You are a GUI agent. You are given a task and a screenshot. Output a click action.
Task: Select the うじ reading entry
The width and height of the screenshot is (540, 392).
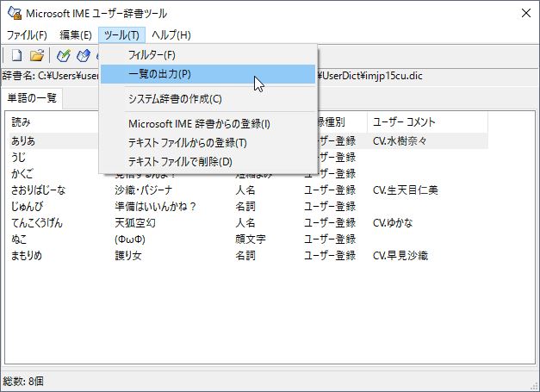click(x=18, y=158)
